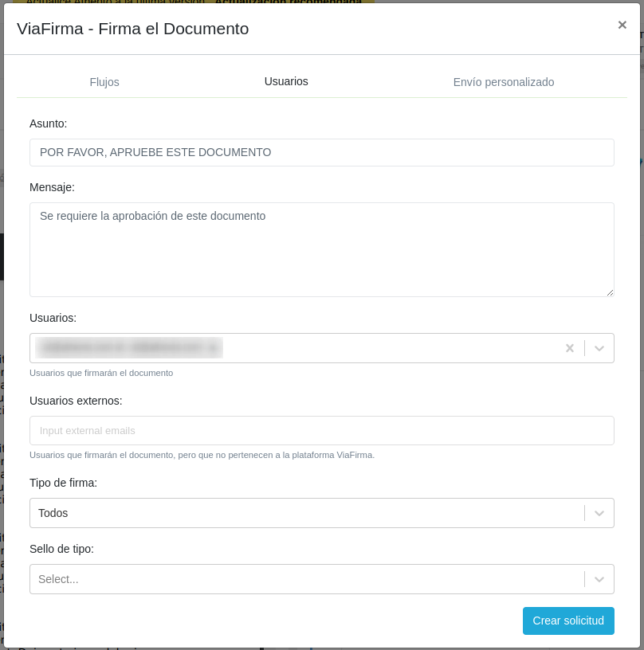Viewport: 644px width, 650px height.
Task: Click the Asunto field label
Action: point(48,123)
